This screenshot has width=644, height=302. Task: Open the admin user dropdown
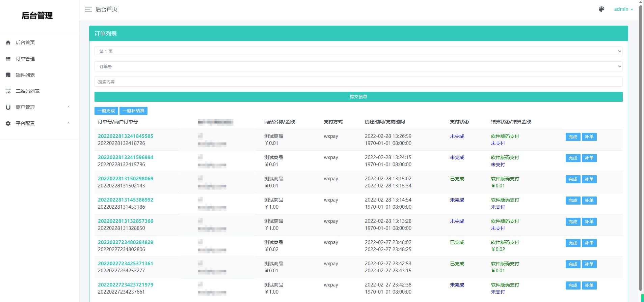(623, 9)
